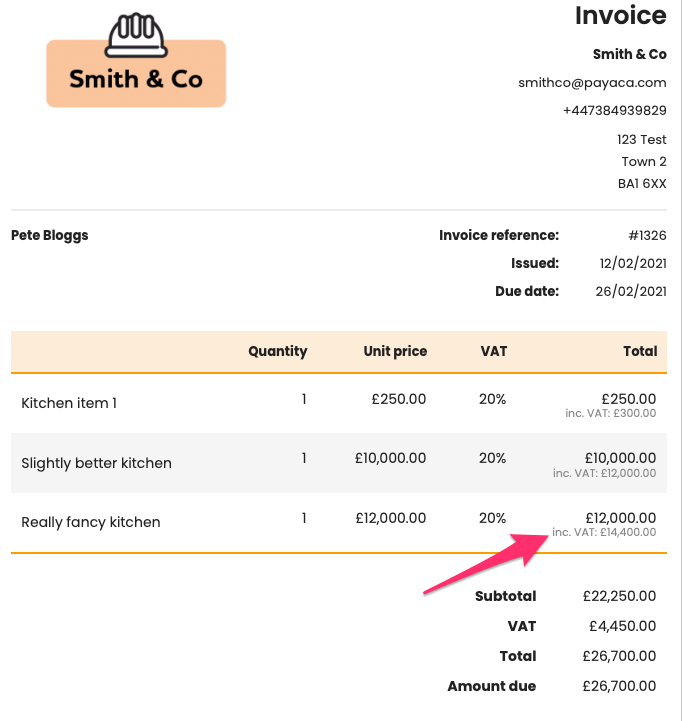
Task: Select the due date 26/02/2021
Action: coord(633,292)
